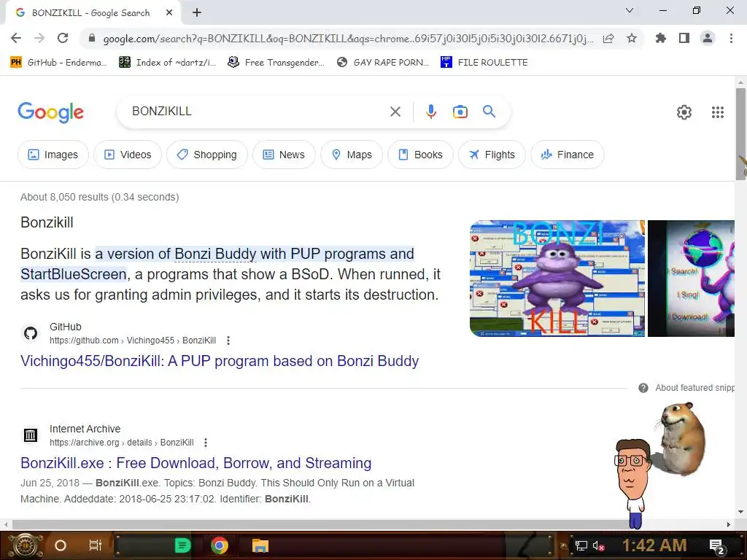Open the Chrome three-dot menu
The width and height of the screenshot is (747, 560).
(731, 38)
